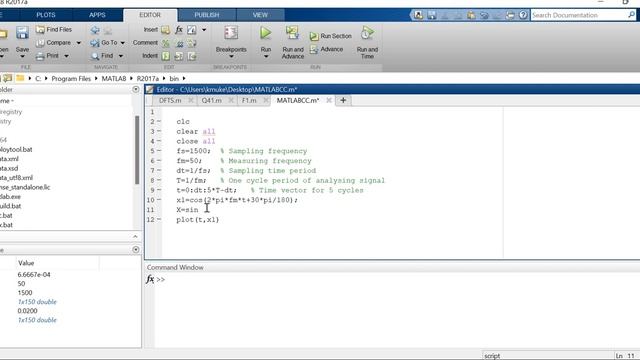Click the Search Documentation field
The image size is (640, 360).
pyautogui.click(x=578, y=15)
